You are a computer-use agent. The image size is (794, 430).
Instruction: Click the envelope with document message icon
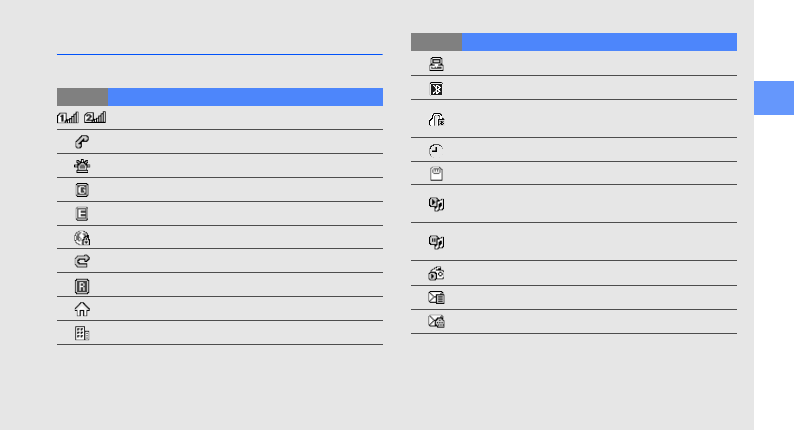coord(436,297)
